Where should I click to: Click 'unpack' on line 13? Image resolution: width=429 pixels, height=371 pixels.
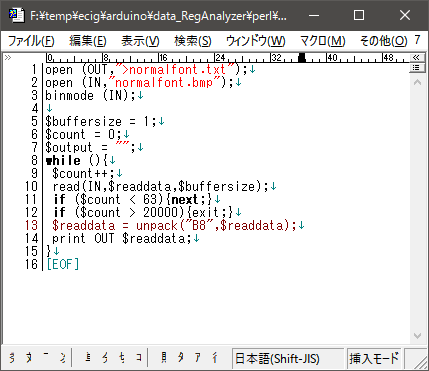(157, 226)
